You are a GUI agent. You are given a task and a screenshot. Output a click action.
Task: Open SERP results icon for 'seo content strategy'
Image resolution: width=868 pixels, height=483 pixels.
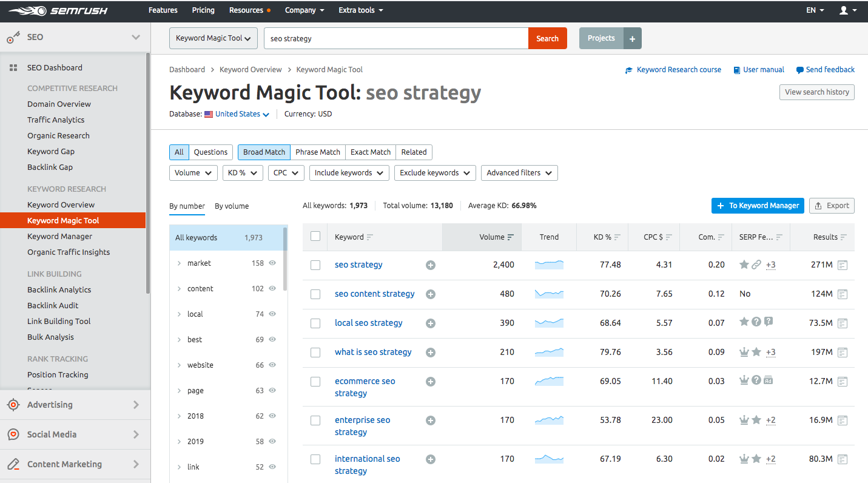point(842,294)
